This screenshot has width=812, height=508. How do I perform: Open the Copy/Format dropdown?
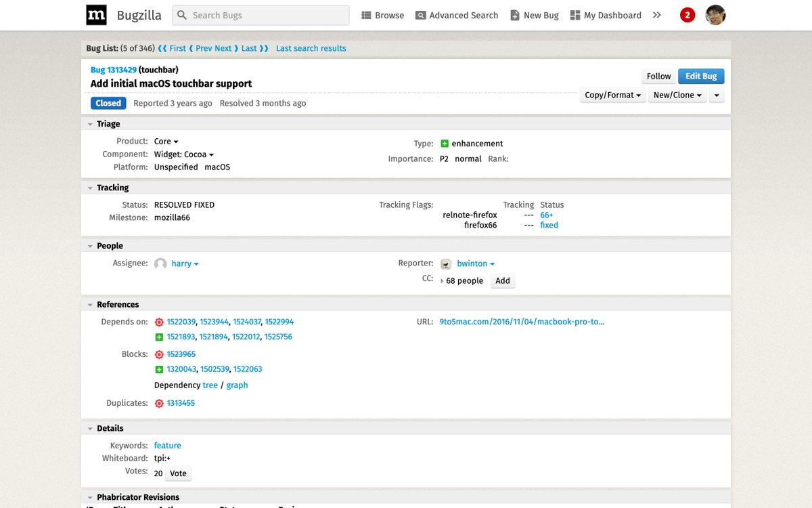pos(613,95)
